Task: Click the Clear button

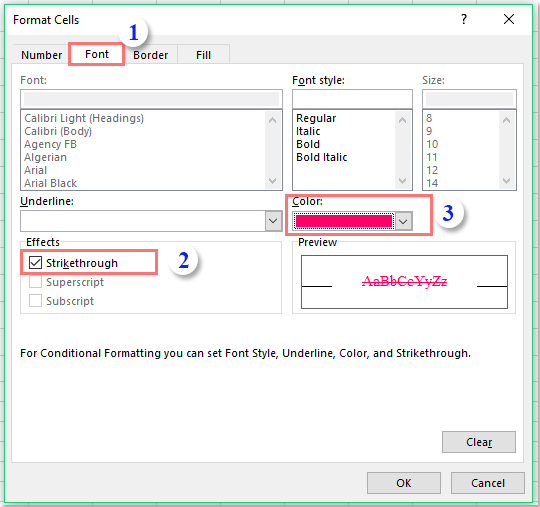Action: (x=479, y=442)
